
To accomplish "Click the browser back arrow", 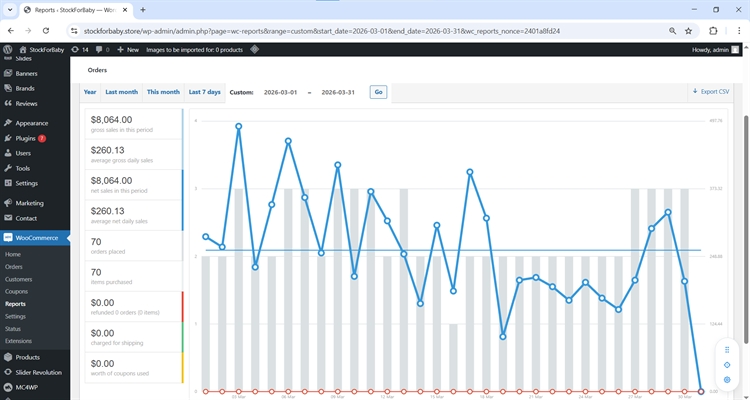I will 11,31.
